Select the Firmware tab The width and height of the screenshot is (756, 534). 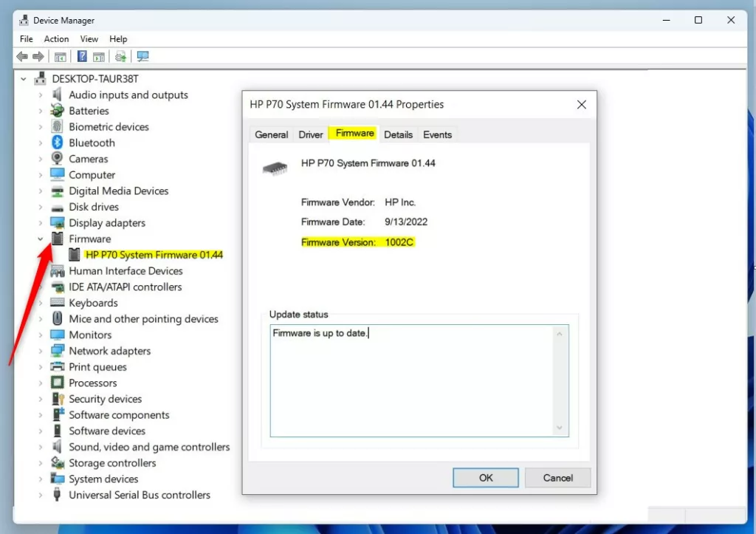354,133
